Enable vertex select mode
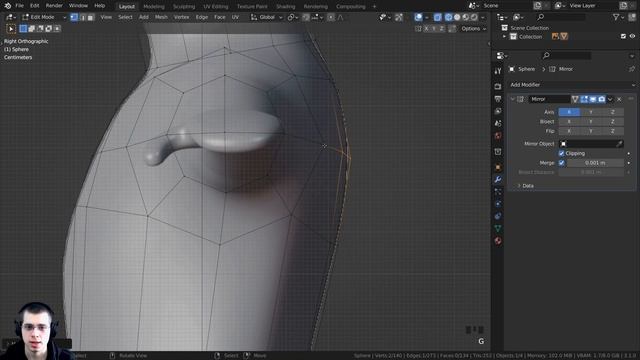640x360 pixels. 74,17
